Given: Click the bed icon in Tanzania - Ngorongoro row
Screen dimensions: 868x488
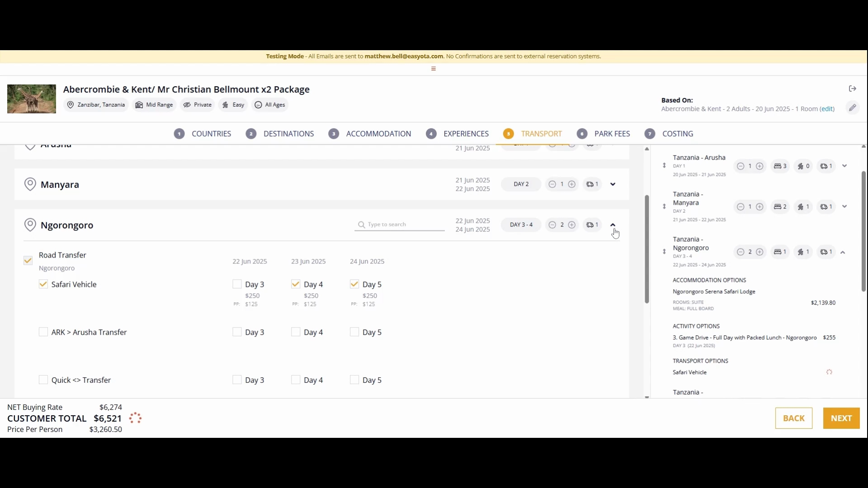Looking at the screenshot, I should (x=778, y=252).
